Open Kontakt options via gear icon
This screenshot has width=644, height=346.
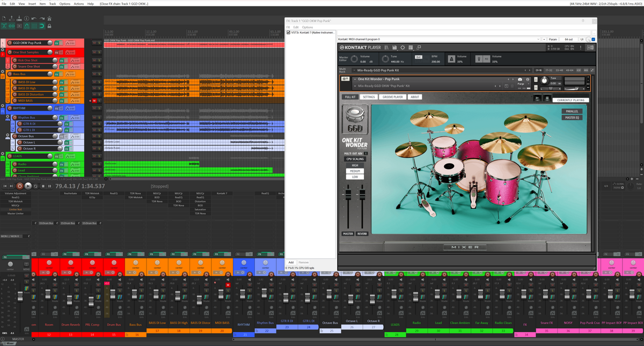click(x=402, y=47)
